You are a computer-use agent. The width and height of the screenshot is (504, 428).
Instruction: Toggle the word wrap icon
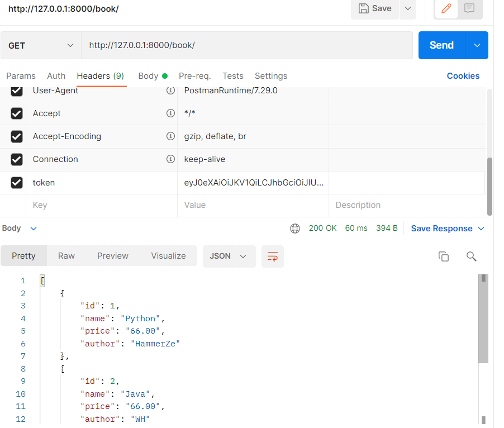tap(273, 256)
